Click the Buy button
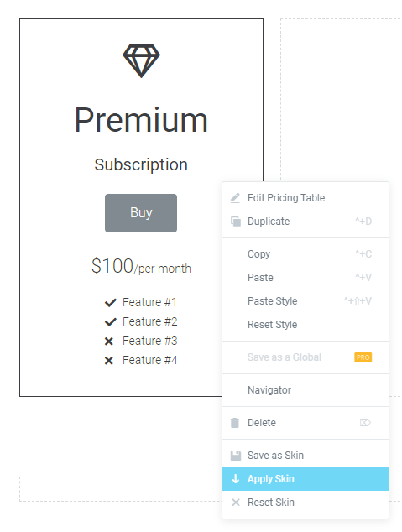The width and height of the screenshot is (402, 532). (x=141, y=213)
